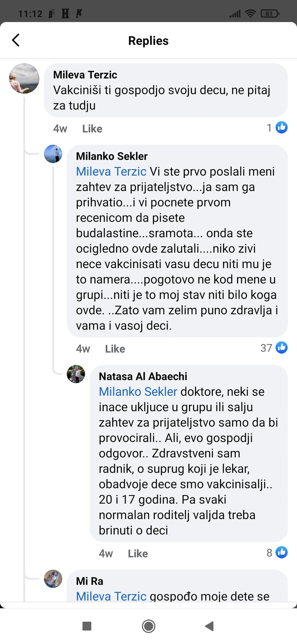This screenshot has width=297, height=644.
Task: Open Mileva Terzic mention in Milanko's reply
Action: (x=111, y=171)
